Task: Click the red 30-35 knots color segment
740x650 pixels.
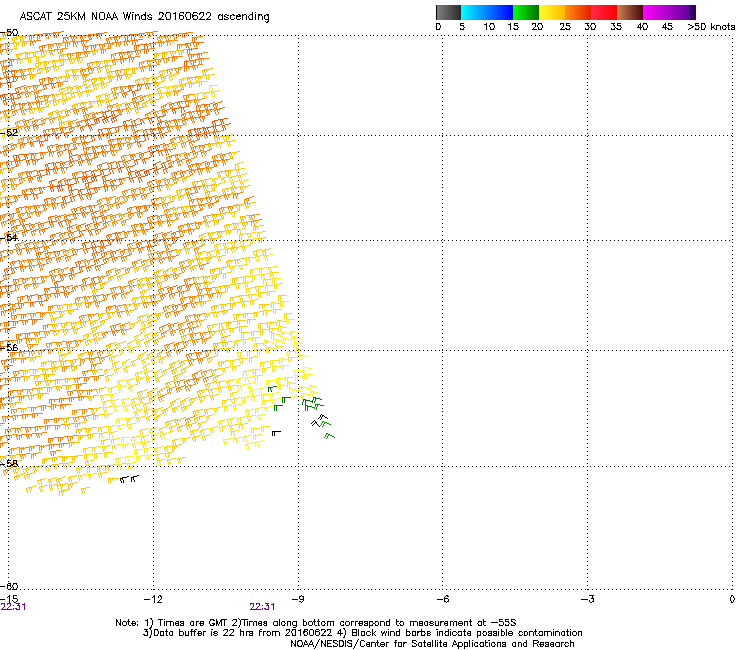Action: pyautogui.click(x=604, y=12)
